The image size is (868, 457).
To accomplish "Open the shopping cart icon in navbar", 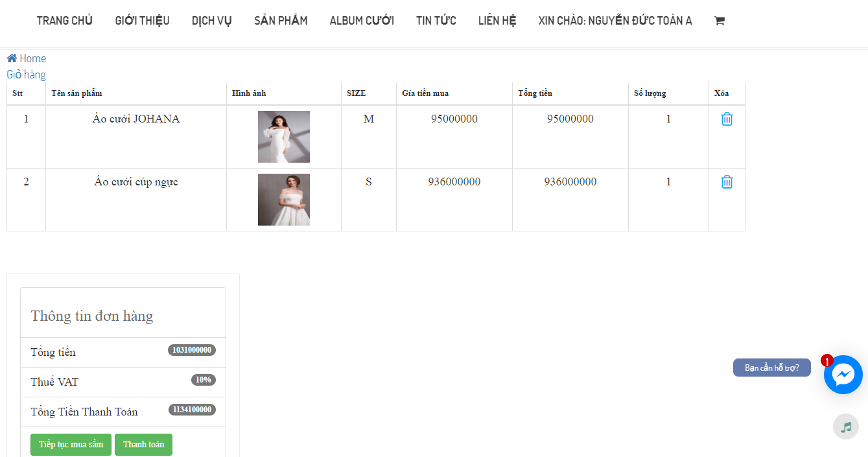I will coord(719,21).
